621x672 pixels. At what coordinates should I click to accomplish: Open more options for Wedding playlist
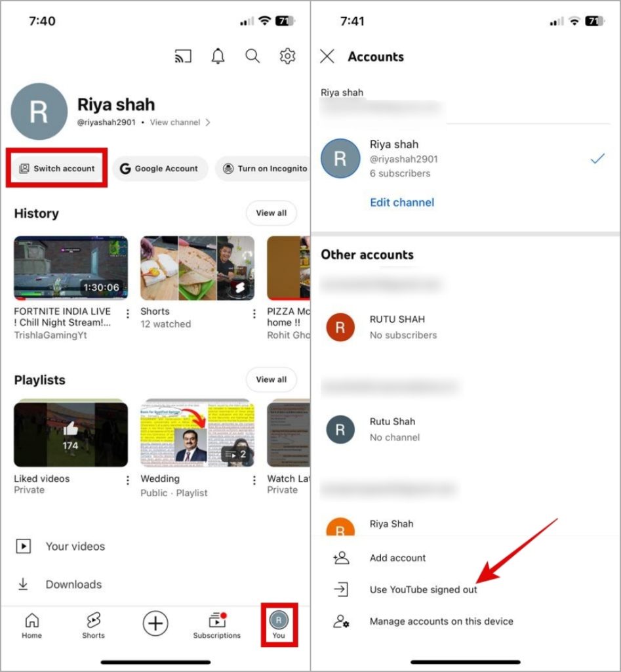254,480
